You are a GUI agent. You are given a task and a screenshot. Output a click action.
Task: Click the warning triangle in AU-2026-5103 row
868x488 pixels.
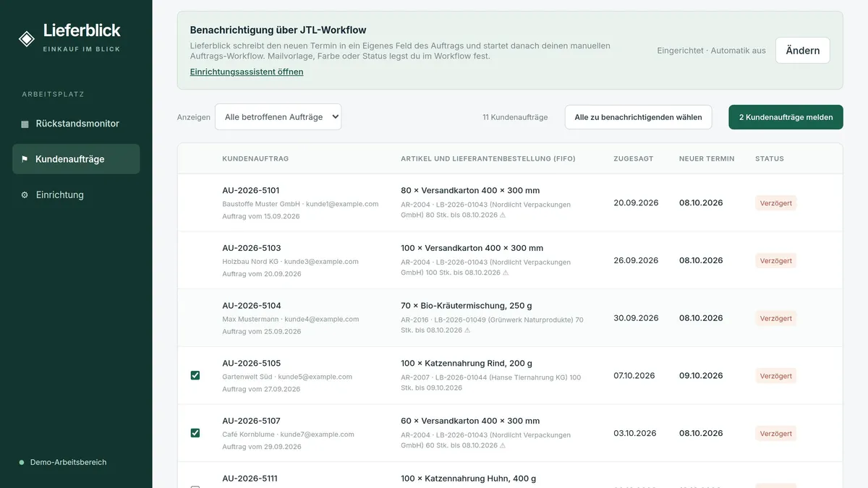coord(506,273)
